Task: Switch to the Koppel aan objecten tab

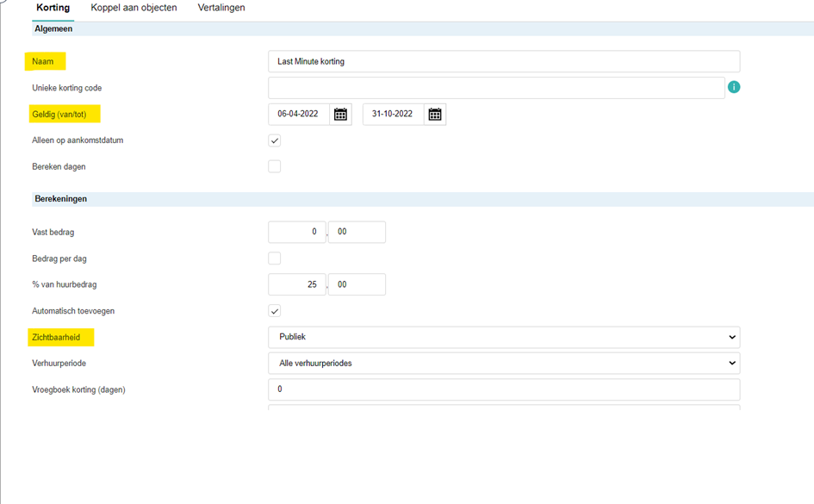Action: [x=134, y=8]
